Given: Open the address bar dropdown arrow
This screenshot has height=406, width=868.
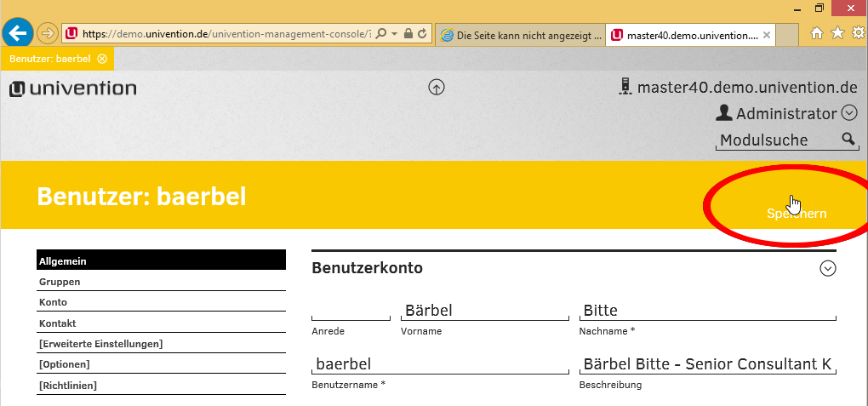Looking at the screenshot, I should click(395, 34).
